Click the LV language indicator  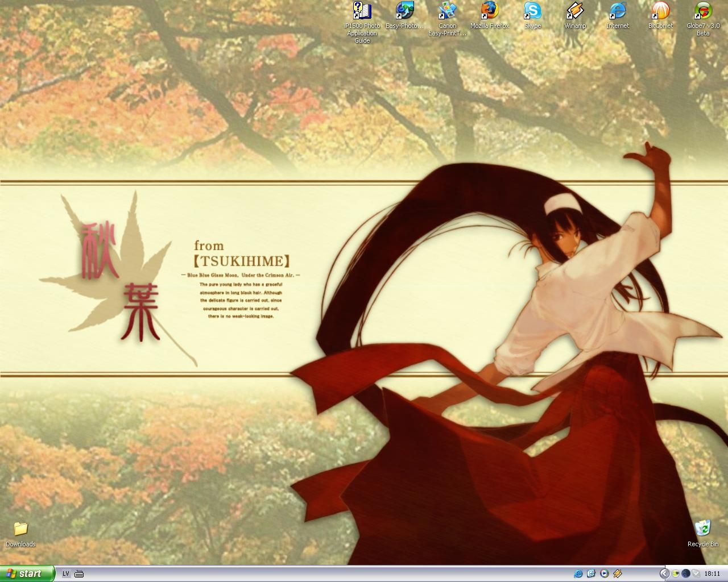[x=65, y=573]
